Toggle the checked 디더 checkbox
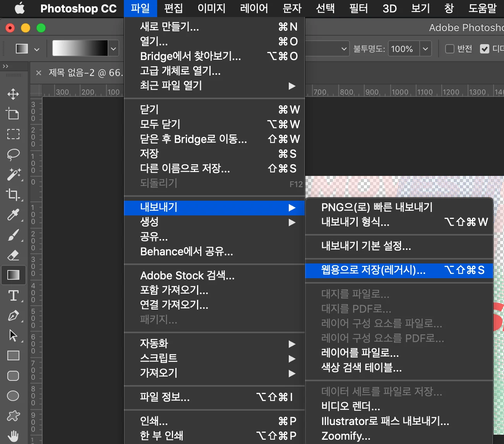504x444 pixels. (x=484, y=49)
